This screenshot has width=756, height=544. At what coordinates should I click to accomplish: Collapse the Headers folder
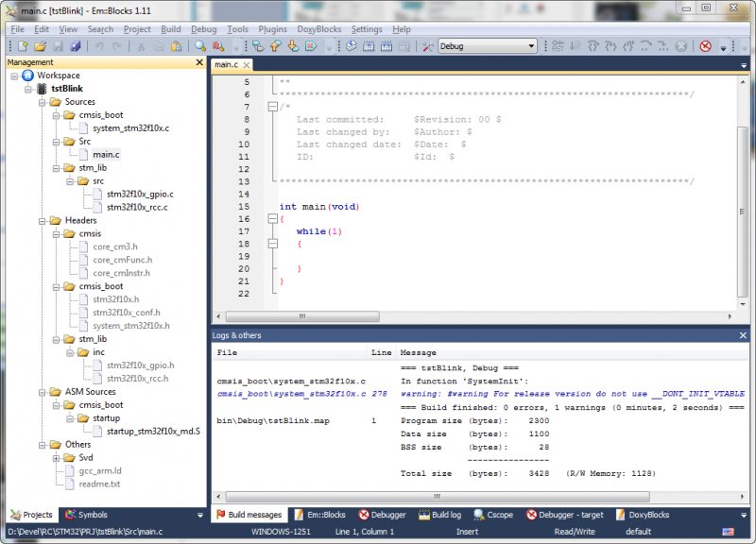click(43, 221)
